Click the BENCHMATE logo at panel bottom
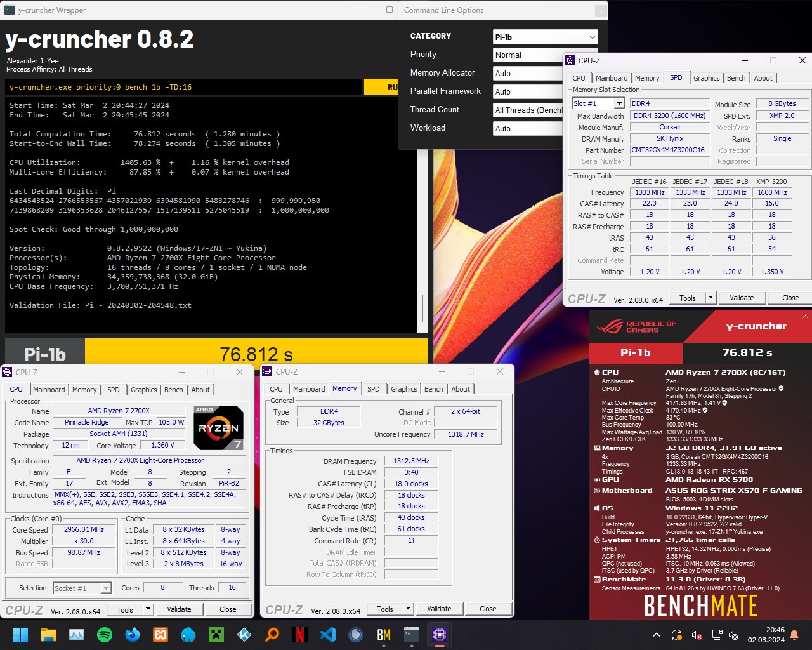 pos(700,606)
